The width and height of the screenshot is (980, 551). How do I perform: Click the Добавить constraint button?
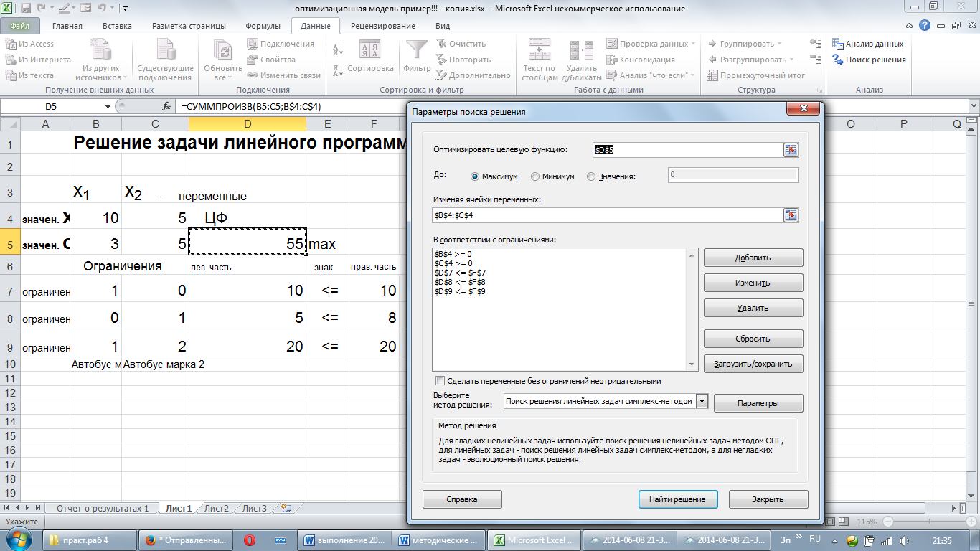tap(753, 258)
